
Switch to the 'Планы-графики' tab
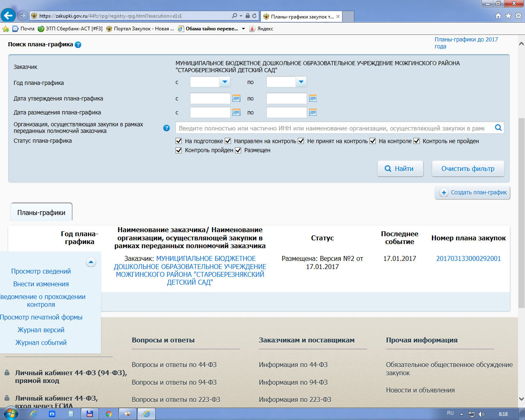(x=41, y=212)
